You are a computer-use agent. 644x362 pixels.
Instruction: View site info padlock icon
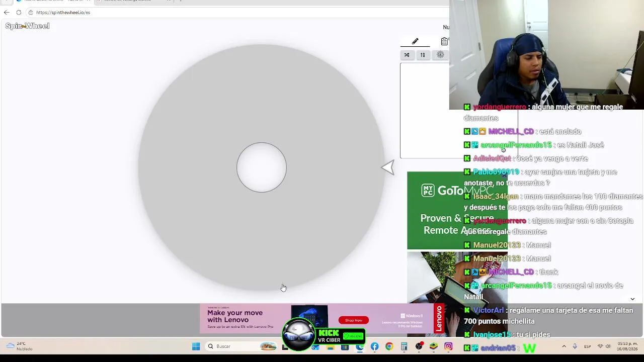31,13
